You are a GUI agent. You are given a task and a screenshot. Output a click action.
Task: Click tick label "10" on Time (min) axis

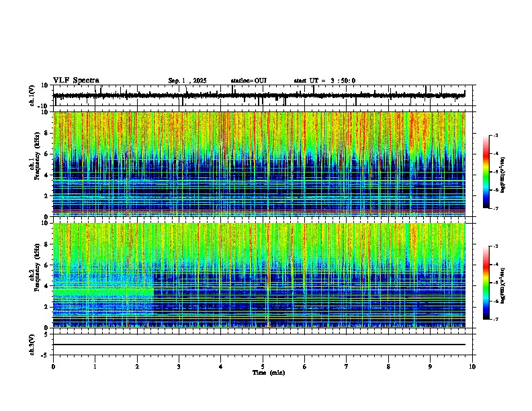click(472, 367)
